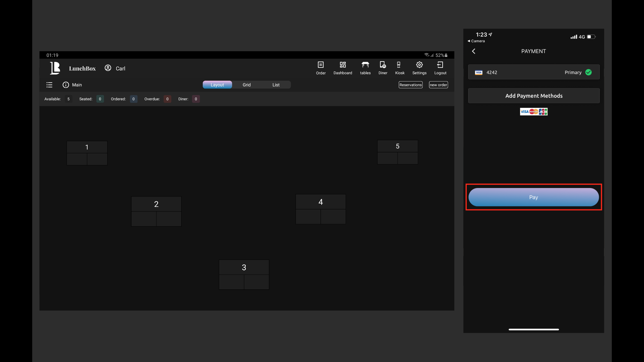
Task: Click the tables icon
Action: (365, 65)
